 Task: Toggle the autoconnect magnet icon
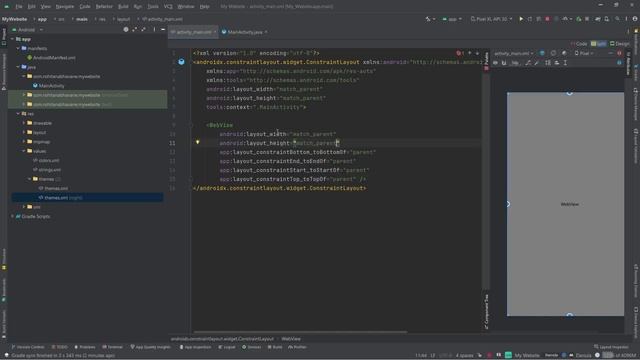pyautogui.click(x=504, y=63)
